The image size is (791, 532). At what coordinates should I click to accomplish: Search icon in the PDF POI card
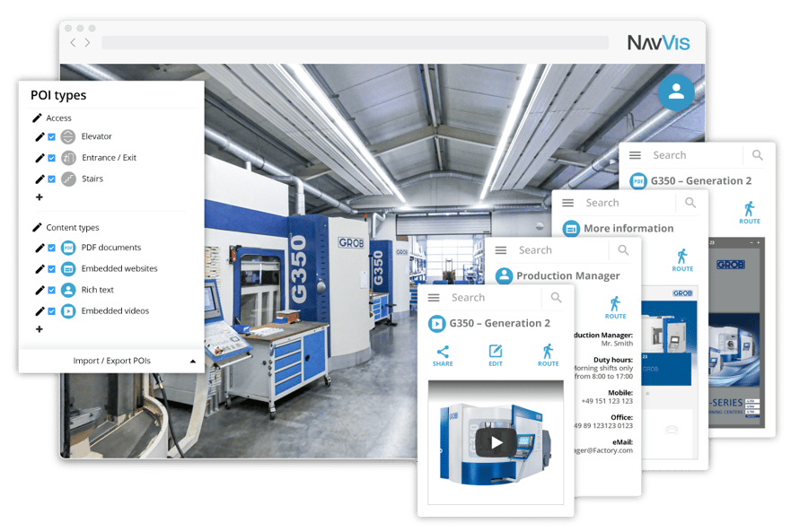coord(757,155)
